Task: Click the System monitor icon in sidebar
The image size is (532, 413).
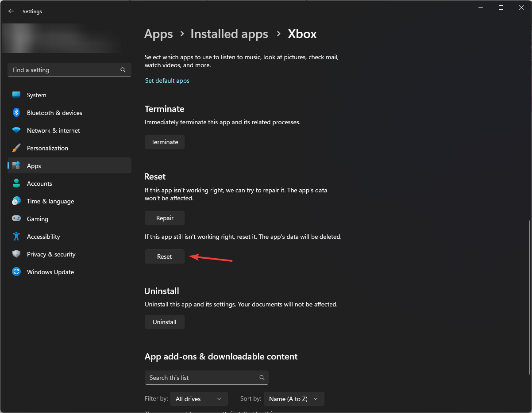Action: point(16,95)
